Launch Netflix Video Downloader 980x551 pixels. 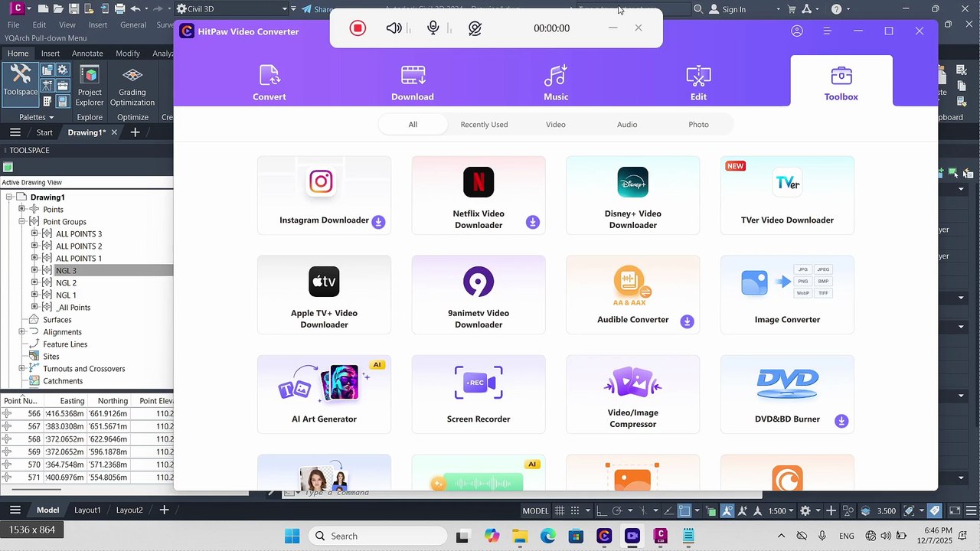tap(479, 195)
